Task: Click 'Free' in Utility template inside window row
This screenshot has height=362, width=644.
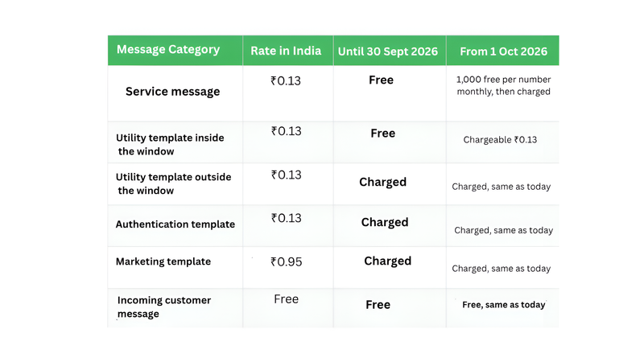Action: pyautogui.click(x=383, y=134)
